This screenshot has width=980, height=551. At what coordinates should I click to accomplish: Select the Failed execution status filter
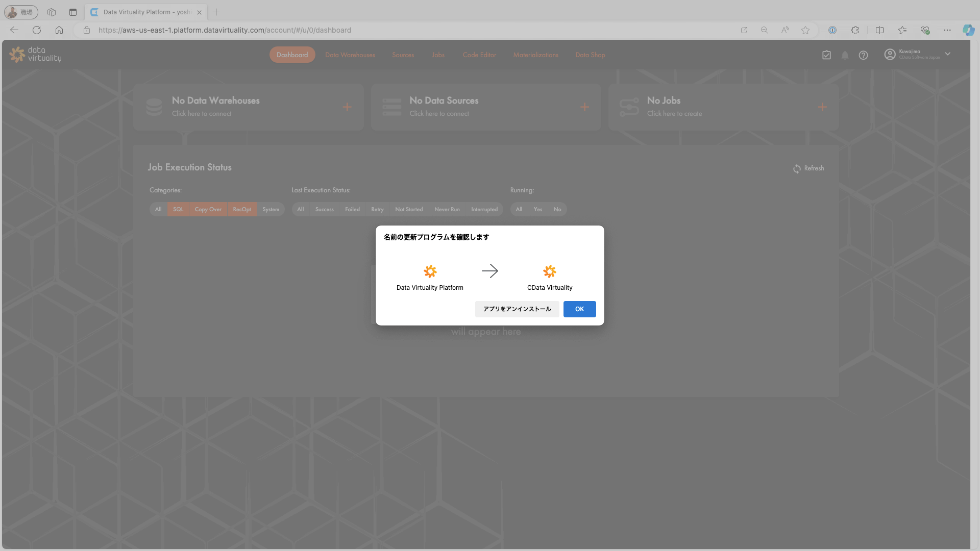352,209
